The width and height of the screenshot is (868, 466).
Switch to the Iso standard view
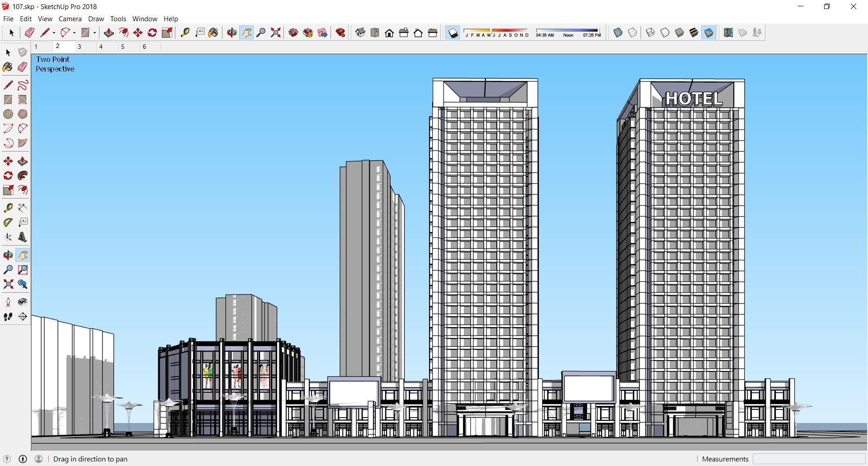(360, 33)
